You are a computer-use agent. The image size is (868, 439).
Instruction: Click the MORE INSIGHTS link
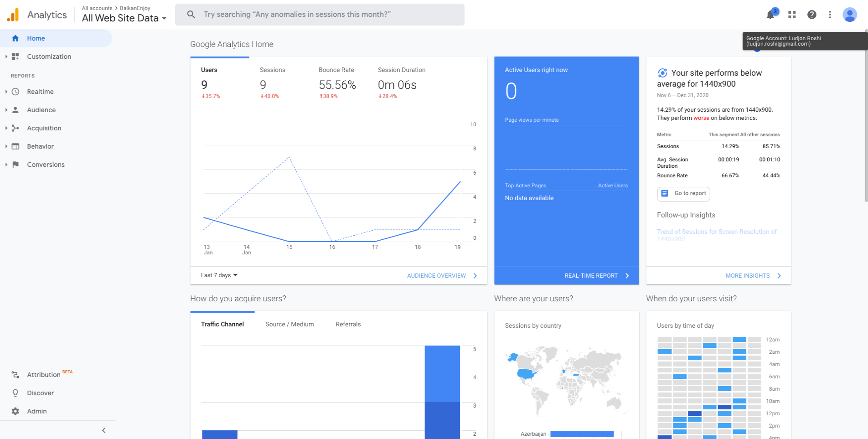pos(748,276)
